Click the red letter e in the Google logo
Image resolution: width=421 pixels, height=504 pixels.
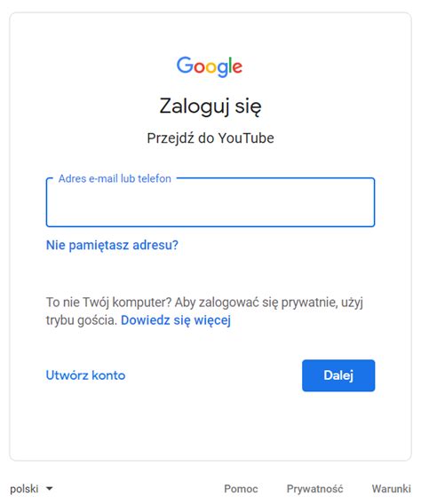[x=237, y=67]
